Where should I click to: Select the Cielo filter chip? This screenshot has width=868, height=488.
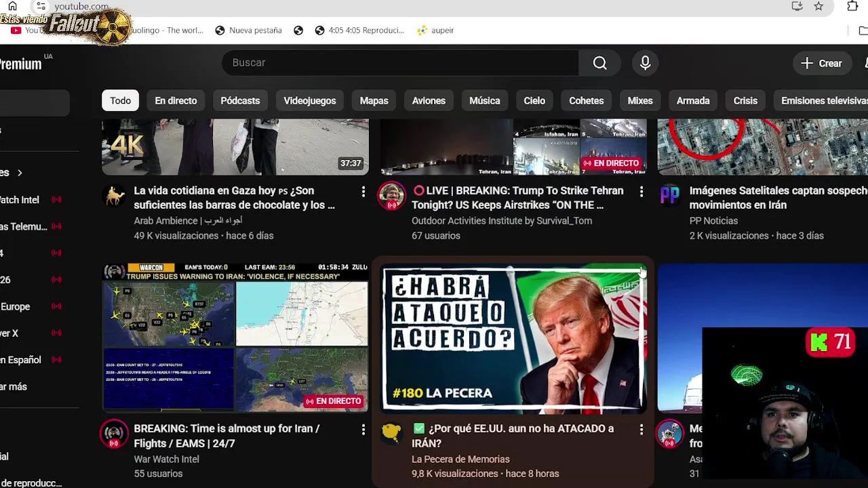click(534, 100)
